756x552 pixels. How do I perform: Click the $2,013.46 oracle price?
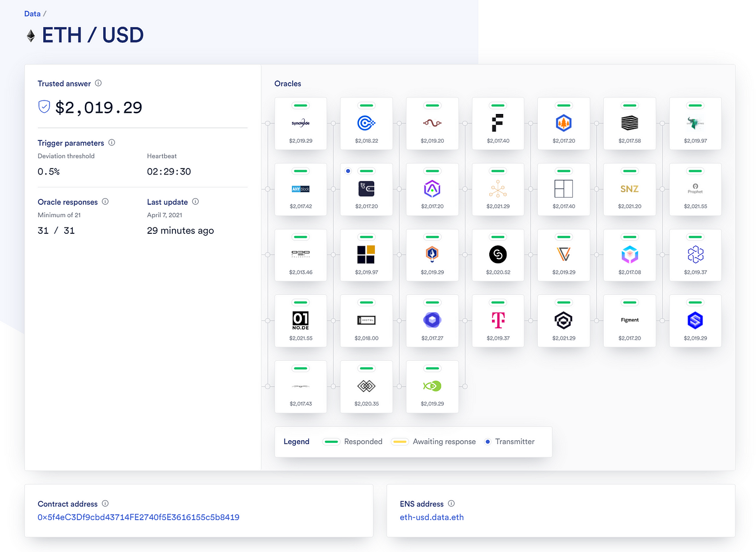pyautogui.click(x=301, y=272)
